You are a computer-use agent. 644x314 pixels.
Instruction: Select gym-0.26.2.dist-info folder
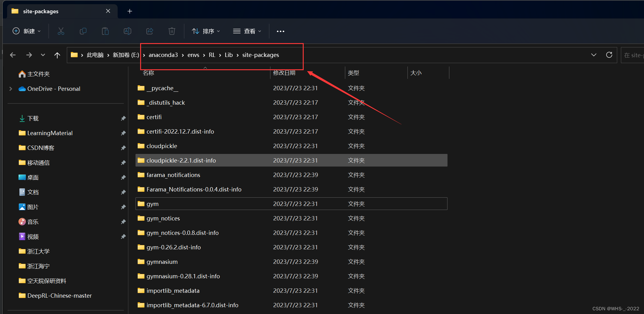pos(291,247)
